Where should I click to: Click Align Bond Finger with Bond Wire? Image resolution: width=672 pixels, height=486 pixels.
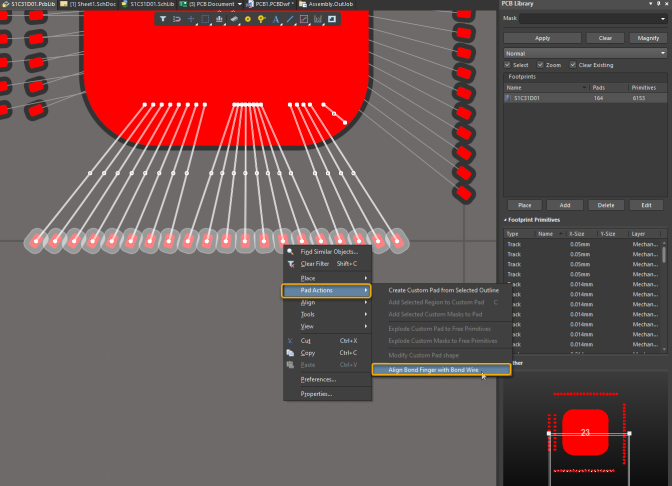click(x=440, y=369)
